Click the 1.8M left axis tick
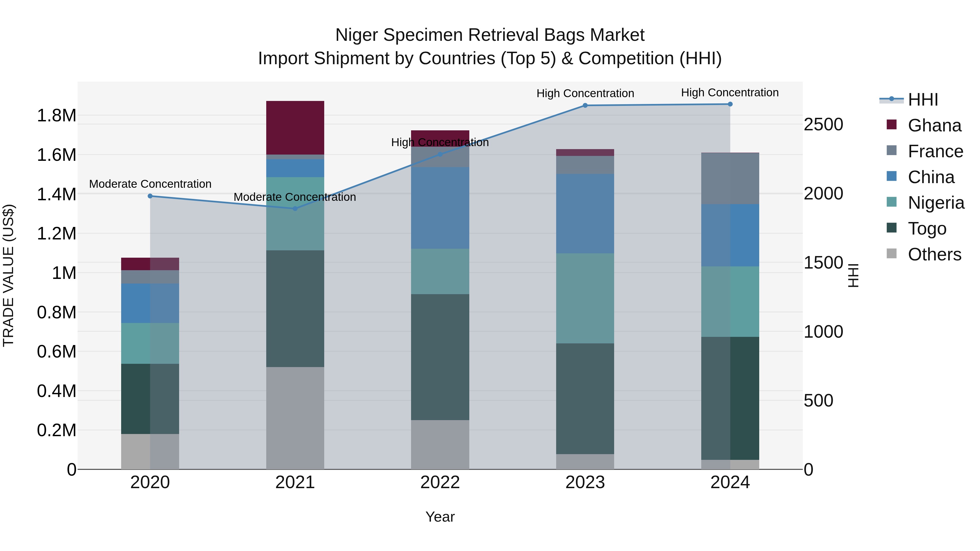The height and width of the screenshot is (551, 980). click(x=57, y=116)
